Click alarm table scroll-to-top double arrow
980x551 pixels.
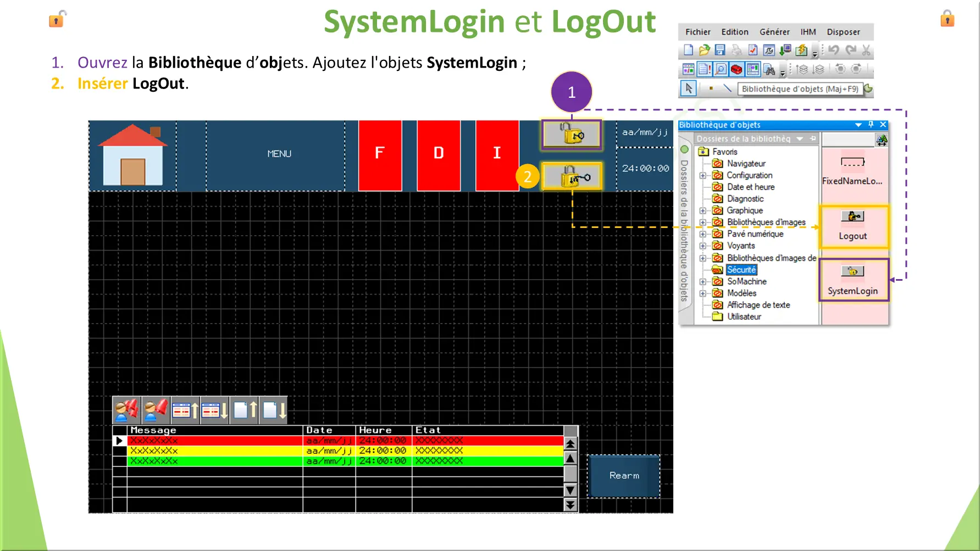(571, 443)
